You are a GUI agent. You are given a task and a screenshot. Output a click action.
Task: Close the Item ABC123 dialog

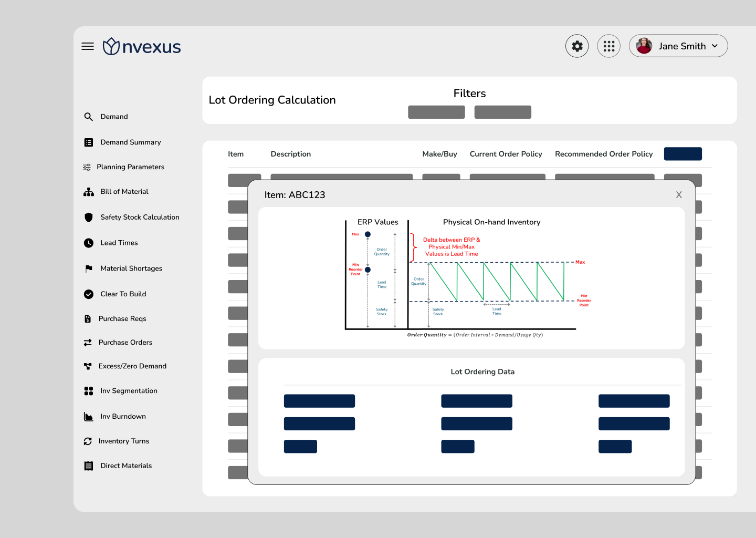tap(679, 195)
